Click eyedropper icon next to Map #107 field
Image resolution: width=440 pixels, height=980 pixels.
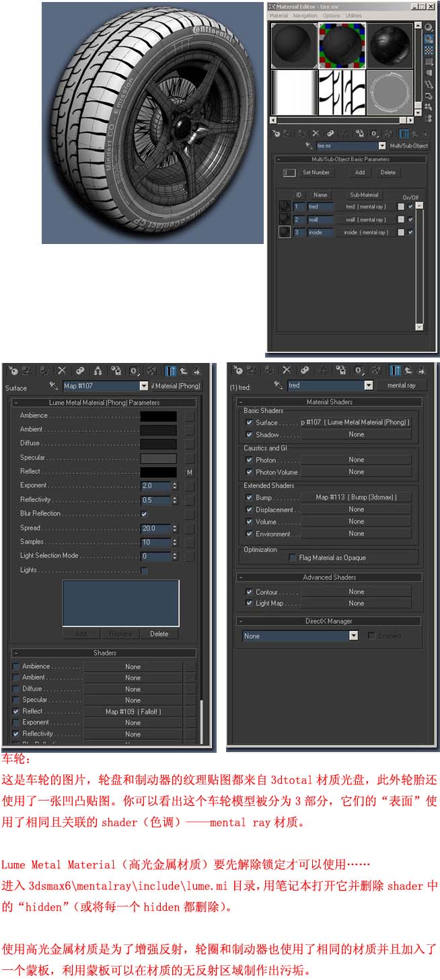(x=54, y=386)
